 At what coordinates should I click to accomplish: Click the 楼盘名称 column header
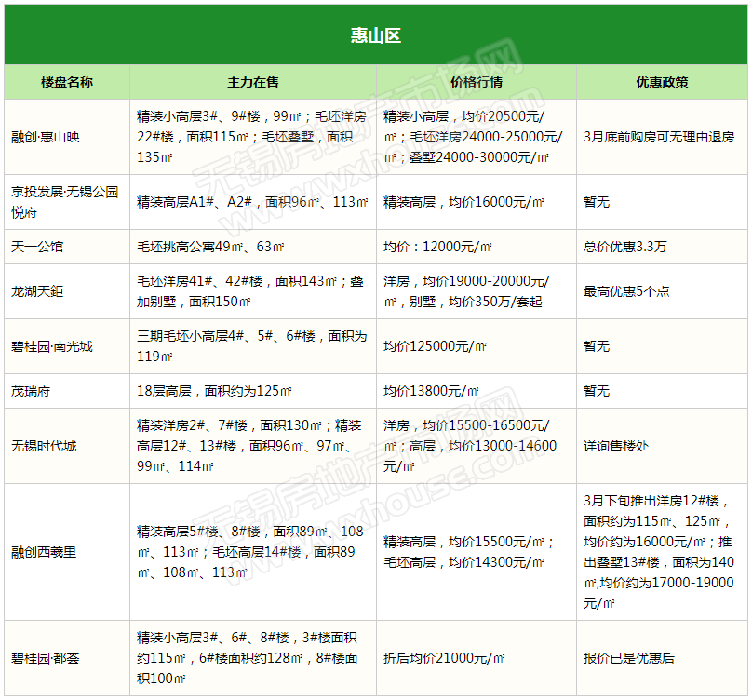pyautogui.click(x=66, y=82)
